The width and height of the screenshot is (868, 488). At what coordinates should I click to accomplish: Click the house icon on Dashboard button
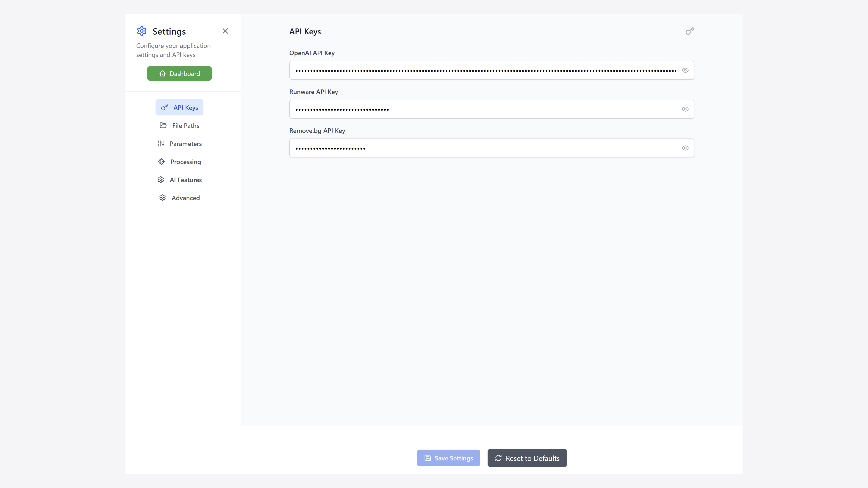point(163,73)
